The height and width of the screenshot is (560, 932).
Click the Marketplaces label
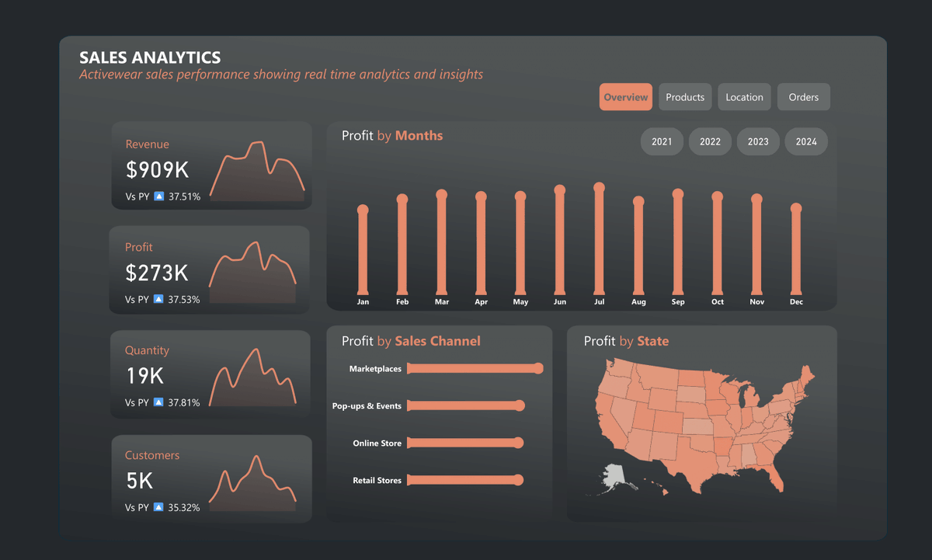tap(375, 368)
